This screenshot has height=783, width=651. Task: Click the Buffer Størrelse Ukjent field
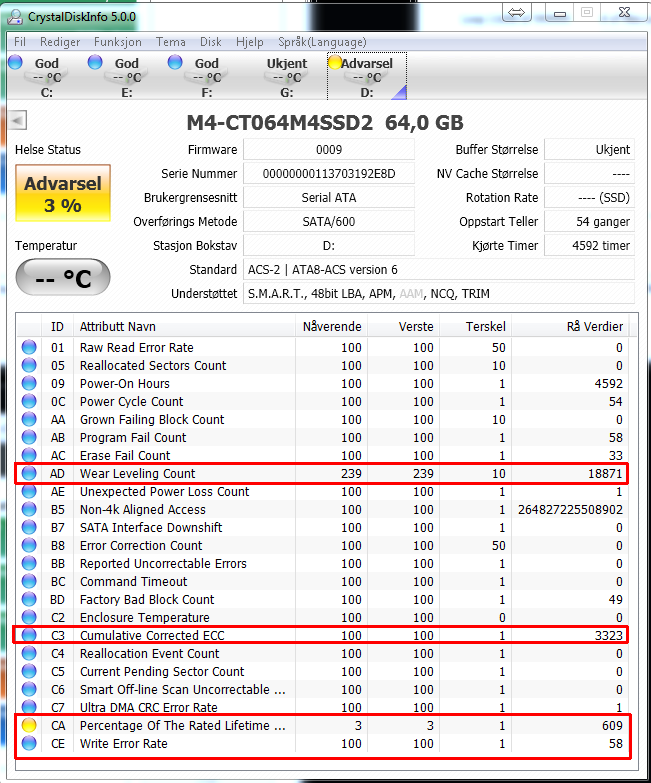click(x=590, y=150)
